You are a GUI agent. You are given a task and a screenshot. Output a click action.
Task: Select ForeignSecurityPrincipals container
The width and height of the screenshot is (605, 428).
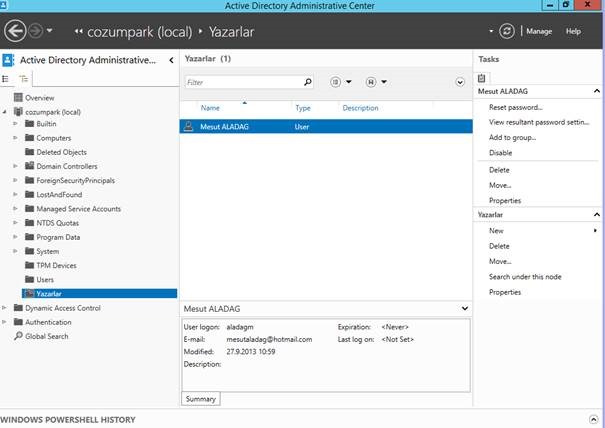(75, 181)
